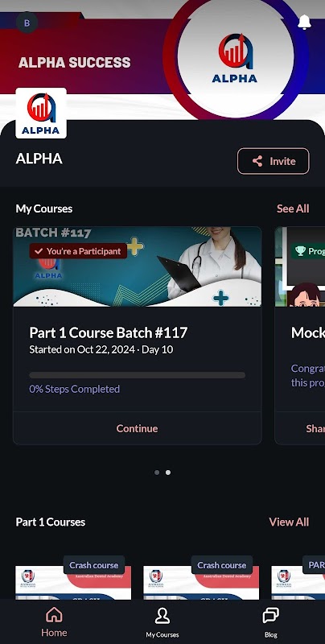
Task: Tap the small ALPHA logo square
Action: [x=41, y=114]
